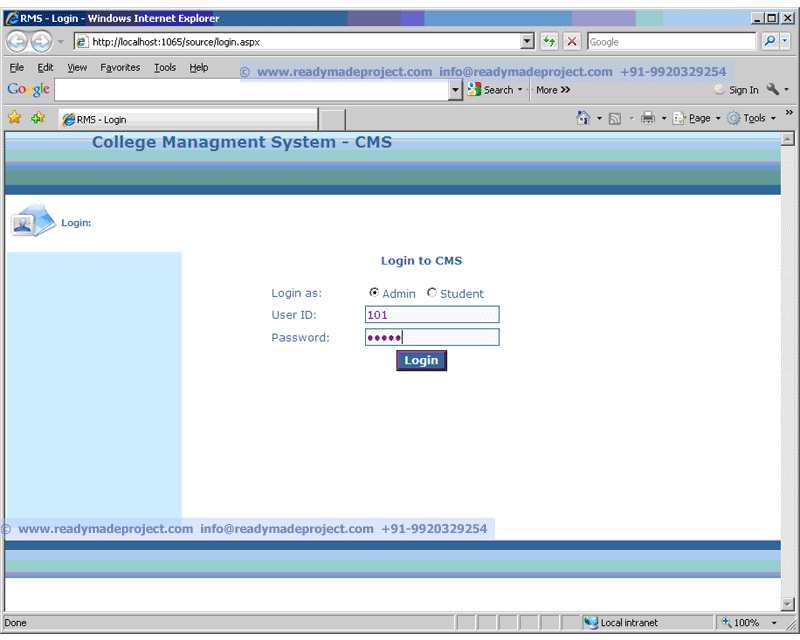Click Add to Favorites star-plus icon
The image size is (800, 640).
(38, 118)
